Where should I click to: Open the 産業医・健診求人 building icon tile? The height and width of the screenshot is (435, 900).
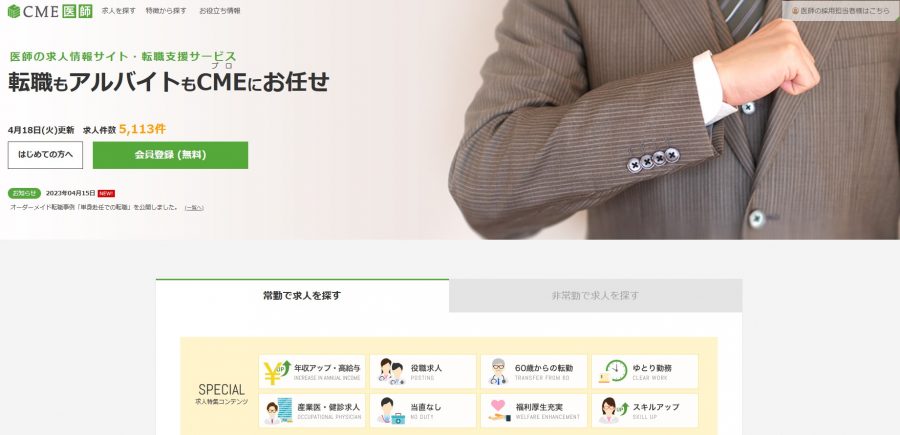click(x=312, y=410)
